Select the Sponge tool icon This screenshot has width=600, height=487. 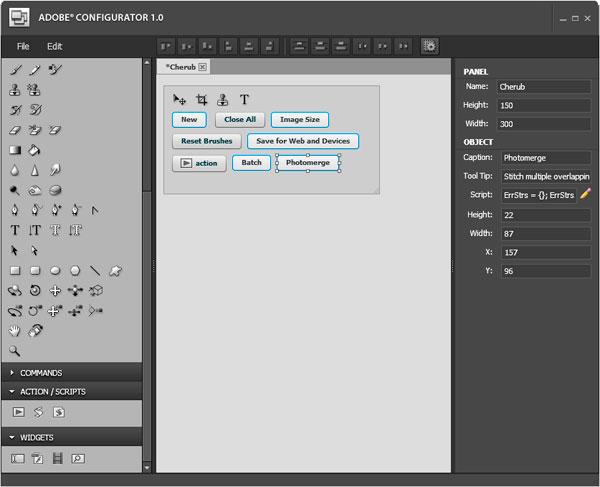coord(55,190)
